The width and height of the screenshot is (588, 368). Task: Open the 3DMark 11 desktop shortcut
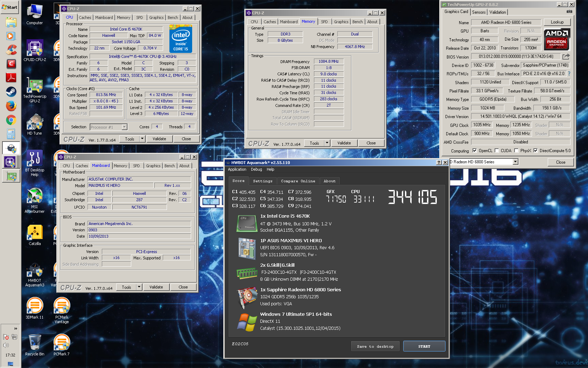35,308
